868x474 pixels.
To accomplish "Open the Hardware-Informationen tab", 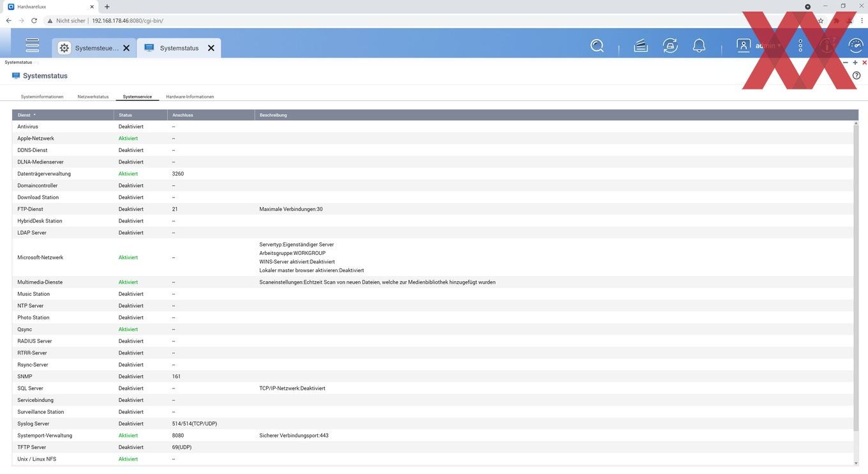I will pos(190,96).
